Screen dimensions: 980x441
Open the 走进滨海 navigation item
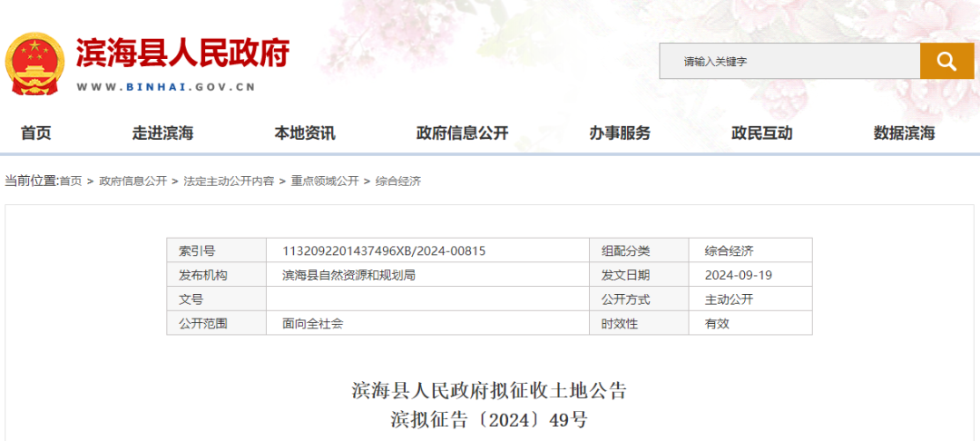tap(162, 133)
